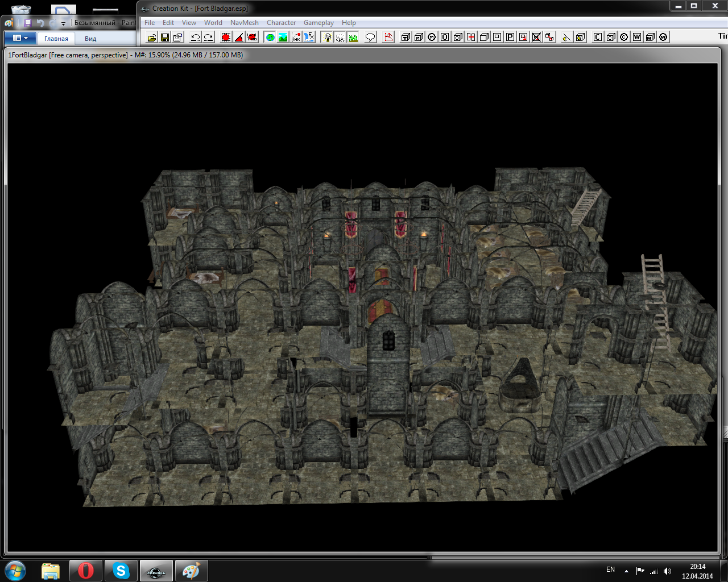Open Opera browser from the taskbar

(86, 571)
